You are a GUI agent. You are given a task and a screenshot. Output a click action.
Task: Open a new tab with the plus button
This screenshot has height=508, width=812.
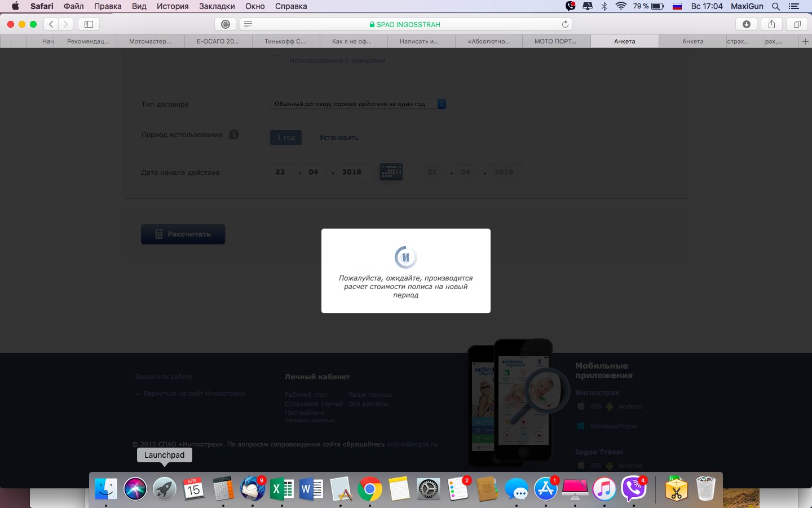point(805,41)
